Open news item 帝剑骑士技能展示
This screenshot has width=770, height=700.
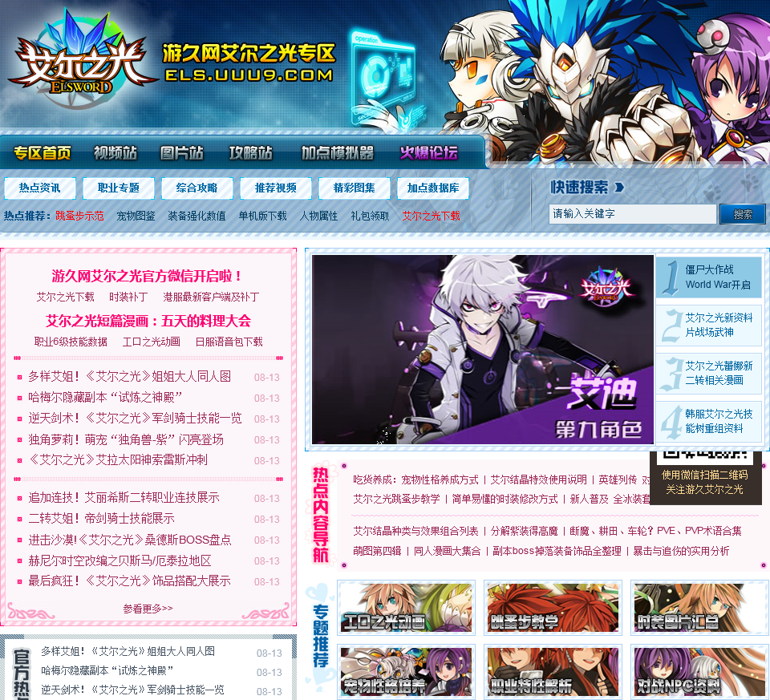101,518
